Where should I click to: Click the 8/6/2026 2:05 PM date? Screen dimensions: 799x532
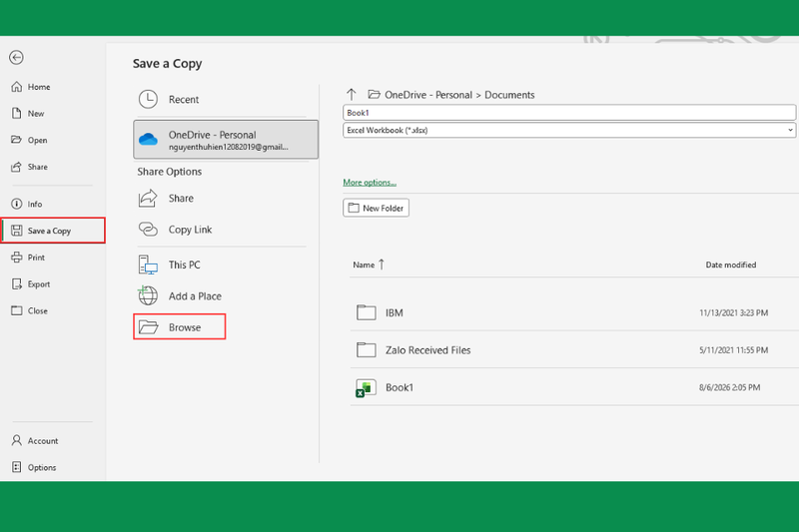(x=730, y=387)
